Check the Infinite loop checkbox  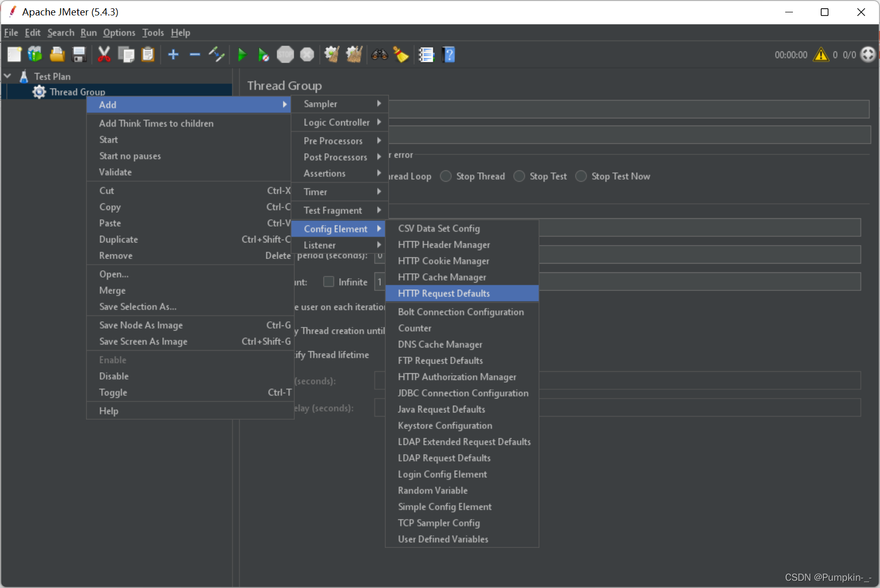pyautogui.click(x=328, y=282)
